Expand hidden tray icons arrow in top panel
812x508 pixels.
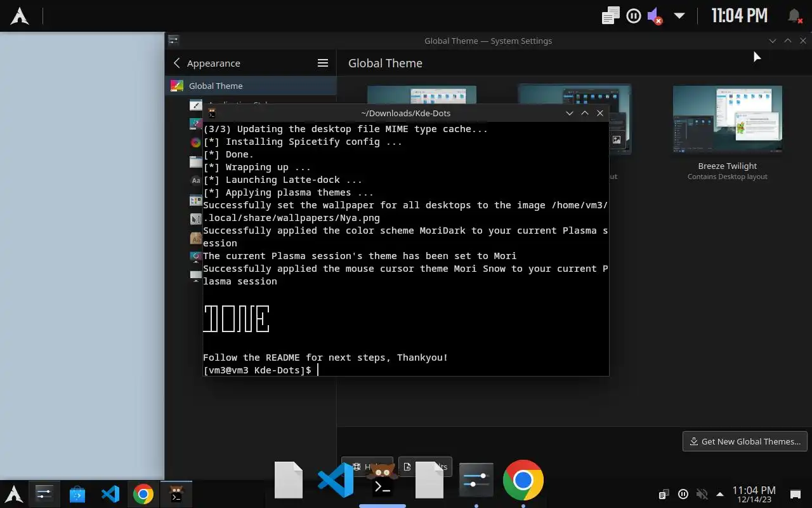pyautogui.click(x=679, y=16)
